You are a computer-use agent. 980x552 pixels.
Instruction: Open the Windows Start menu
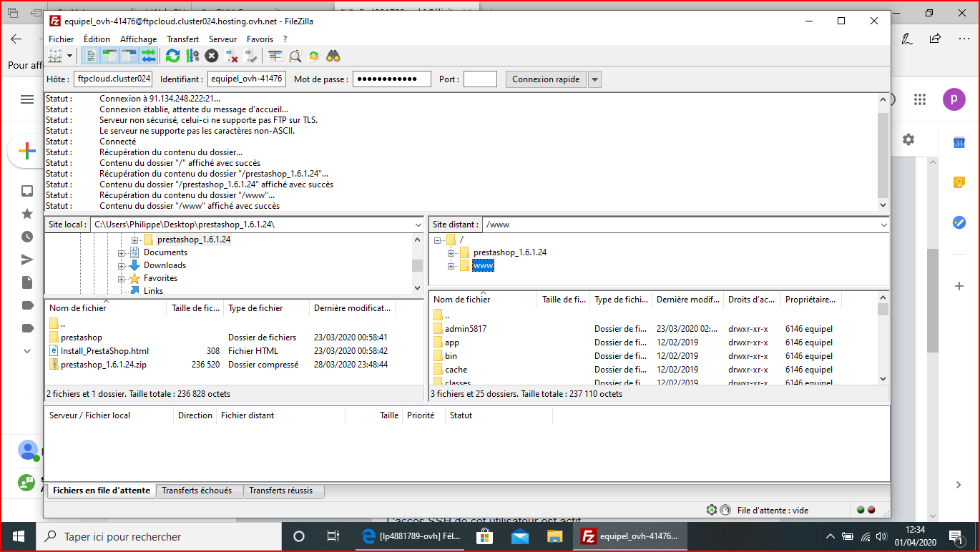(17, 536)
